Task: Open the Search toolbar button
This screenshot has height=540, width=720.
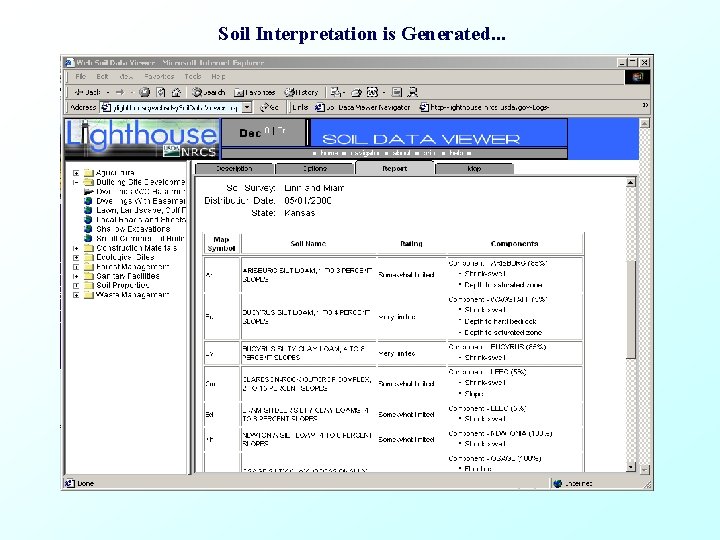Action: 208,92
